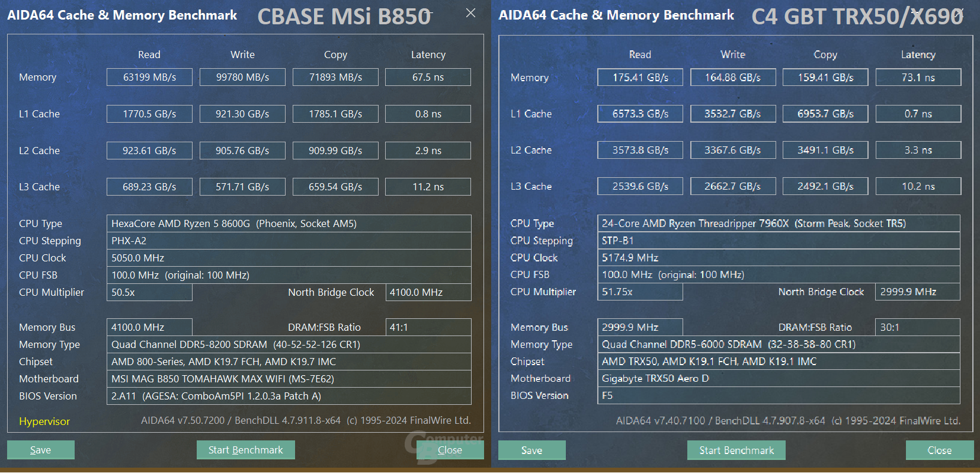Select North Bridge Clock 4100.0 MHz field
Screen dimensions: 980x473
coord(428,292)
